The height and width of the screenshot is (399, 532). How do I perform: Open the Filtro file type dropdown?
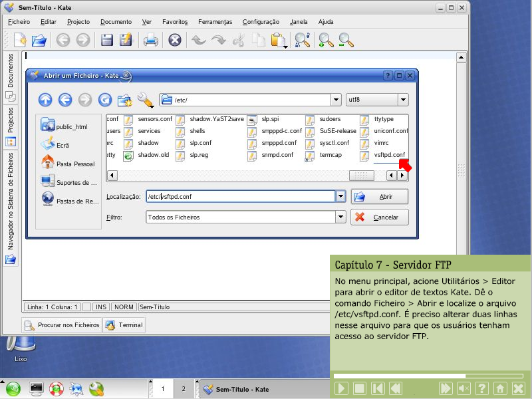(340, 217)
